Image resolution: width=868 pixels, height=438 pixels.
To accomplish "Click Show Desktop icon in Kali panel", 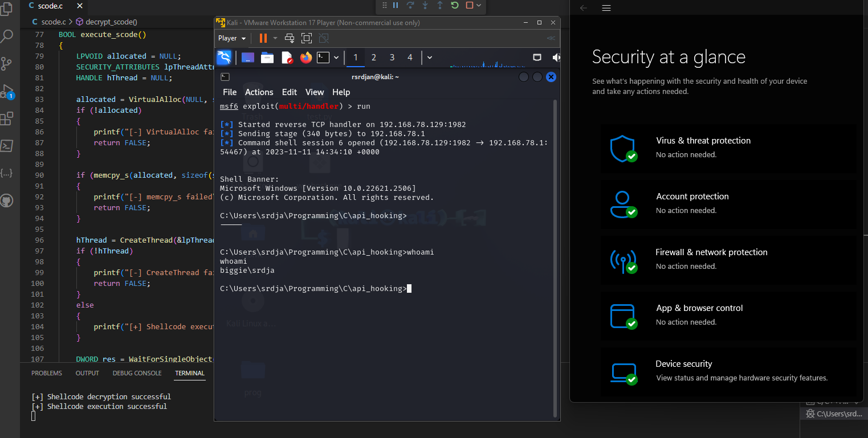I will 247,57.
